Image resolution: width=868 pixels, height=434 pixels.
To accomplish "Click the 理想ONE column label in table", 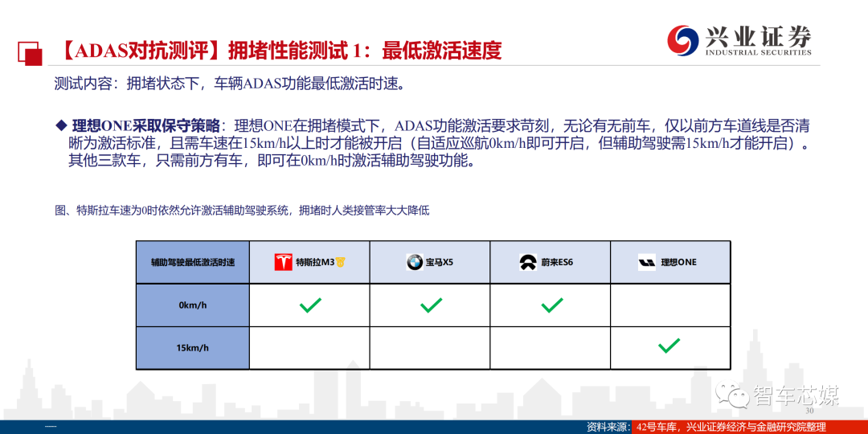I will click(678, 262).
